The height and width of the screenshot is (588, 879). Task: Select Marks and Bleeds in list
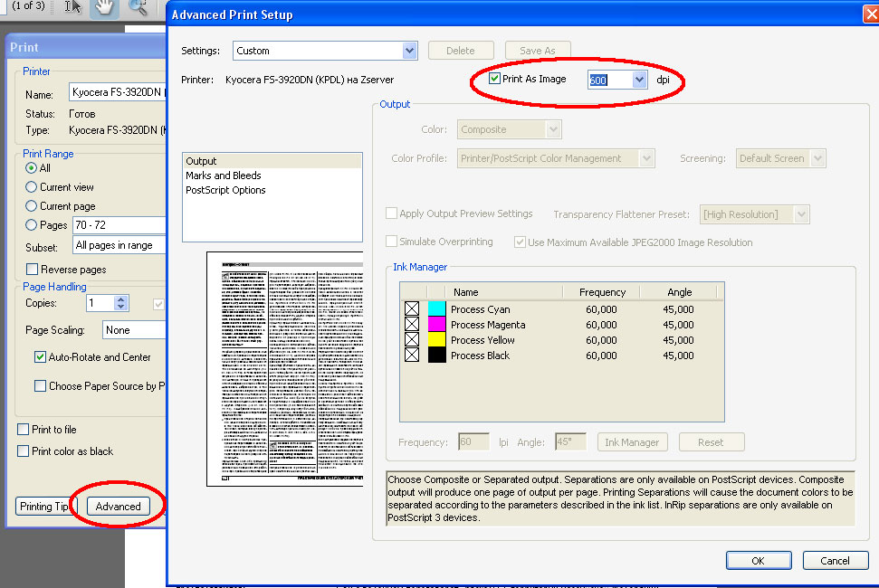(x=224, y=175)
